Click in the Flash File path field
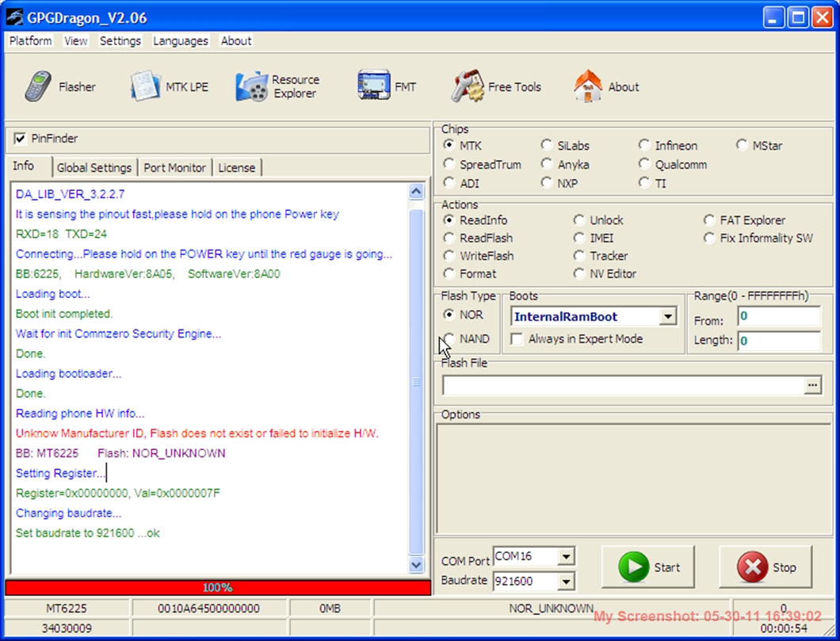The height and width of the screenshot is (641, 840). click(x=624, y=385)
